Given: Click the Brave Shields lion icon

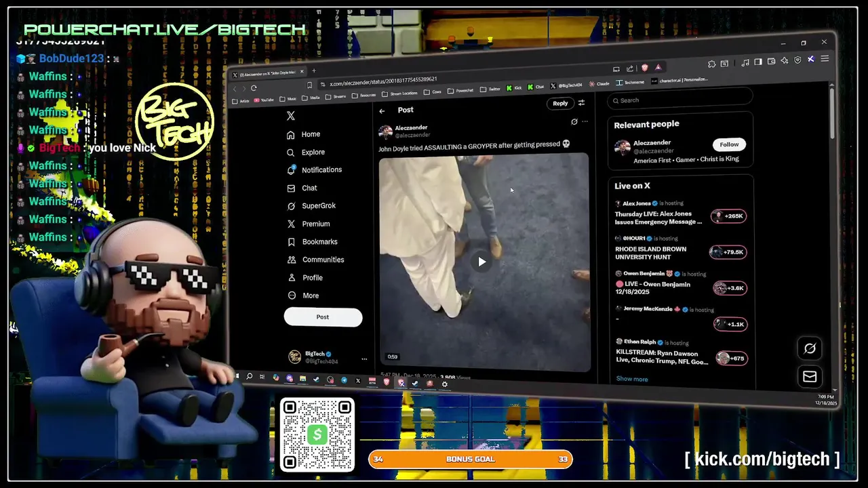Looking at the screenshot, I should coord(644,68).
